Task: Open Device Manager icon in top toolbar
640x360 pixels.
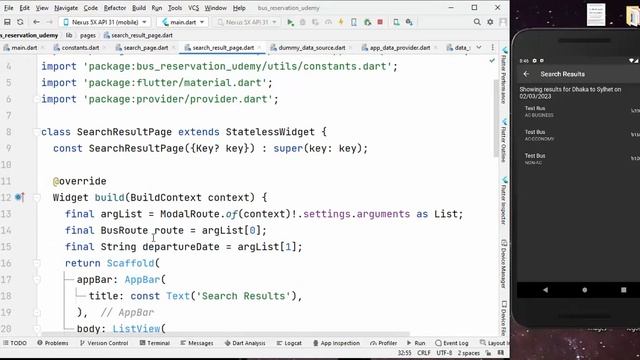Action: (396, 22)
